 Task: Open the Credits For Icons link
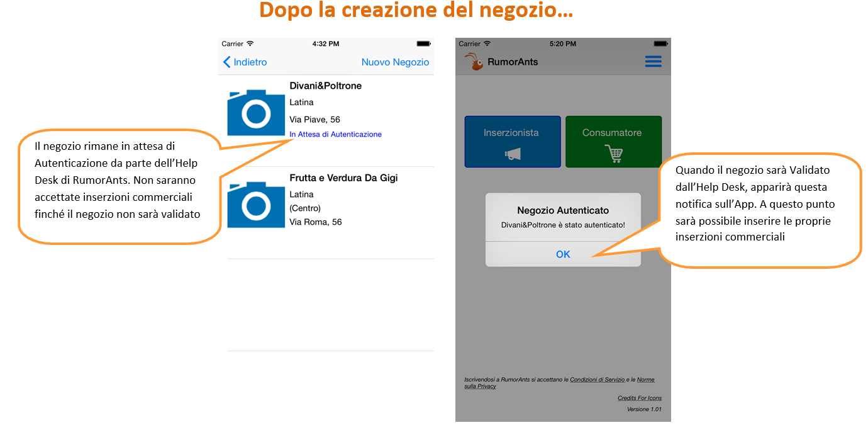pos(640,398)
